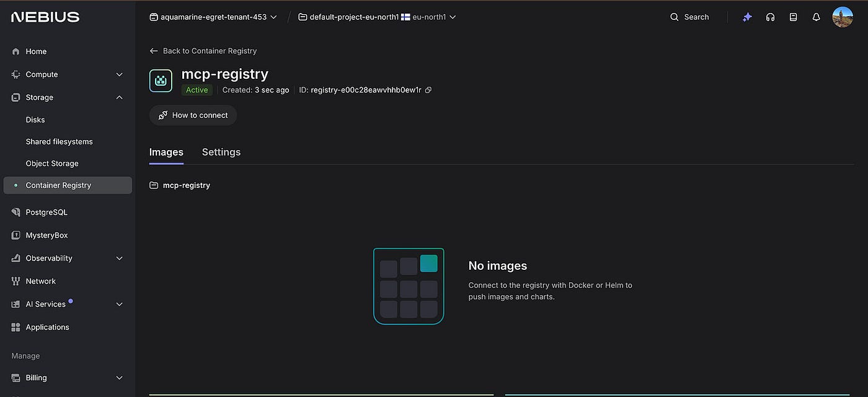Image resolution: width=868 pixels, height=397 pixels.
Task: Expand the Billing section chevron
Action: click(x=120, y=378)
